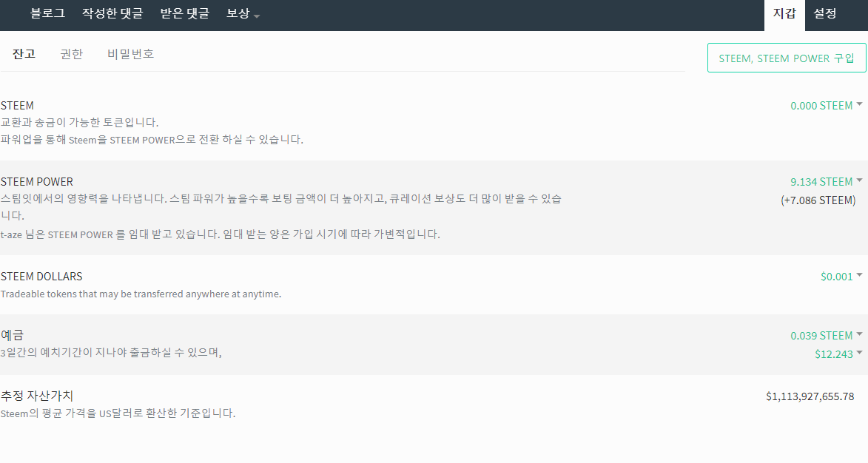Click STEEM, STEEM POWER 구입 button
Screen dimensions: 868x463
tap(787, 58)
